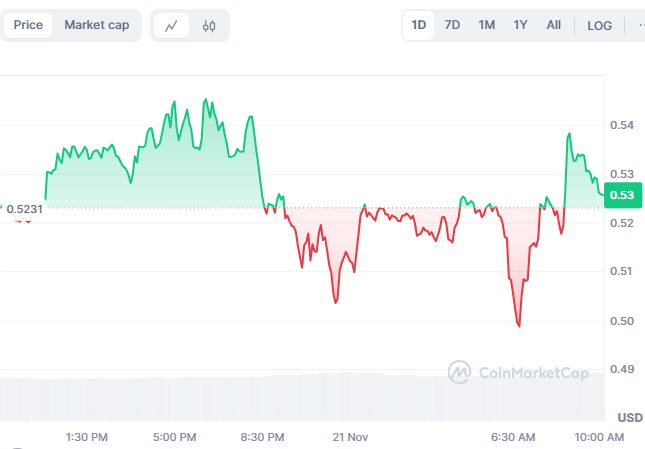Click the 0.5231 opening price label

[24, 209]
